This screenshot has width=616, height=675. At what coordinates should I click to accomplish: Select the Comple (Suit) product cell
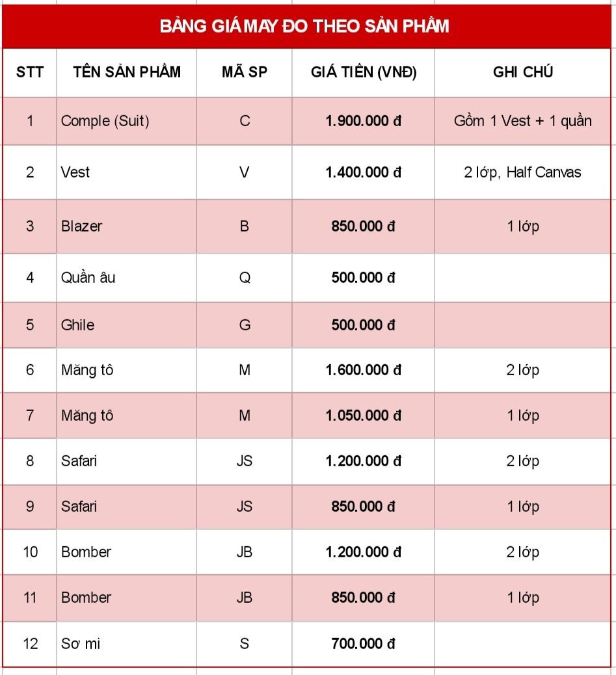pos(127,121)
